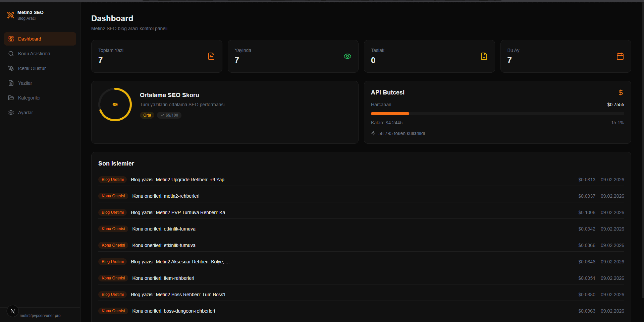Click the document icon on Toplam Yazi card

point(211,56)
